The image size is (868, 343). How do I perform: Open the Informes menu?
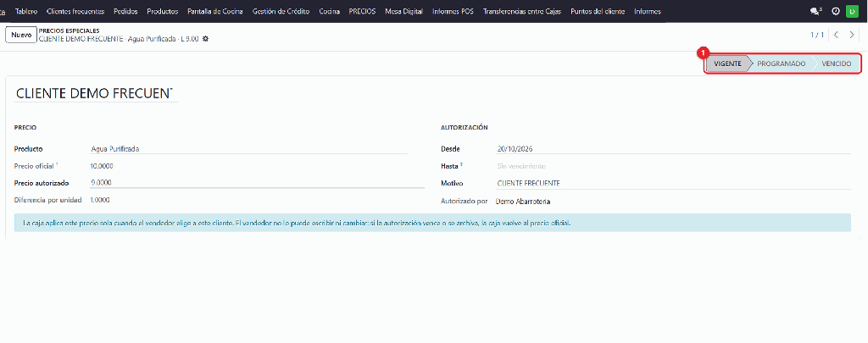point(647,11)
